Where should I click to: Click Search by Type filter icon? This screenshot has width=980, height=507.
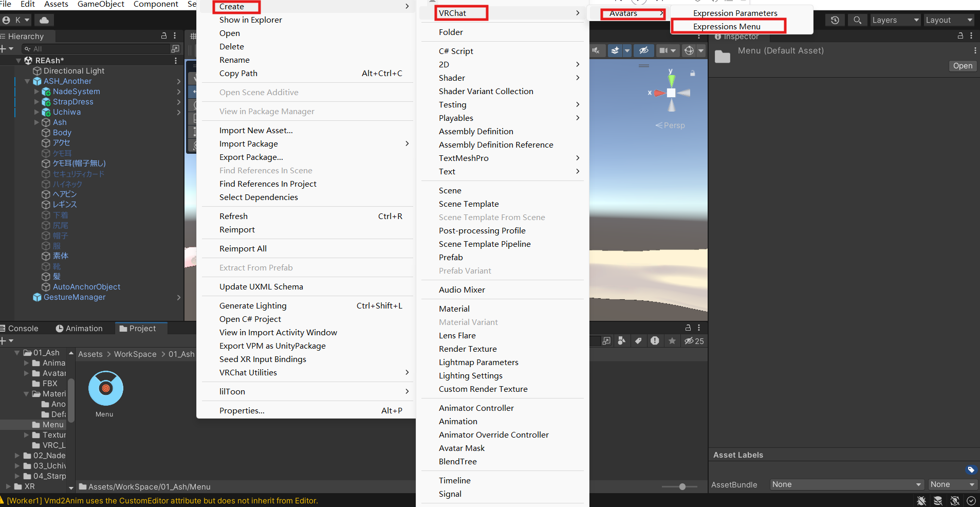[621, 341]
